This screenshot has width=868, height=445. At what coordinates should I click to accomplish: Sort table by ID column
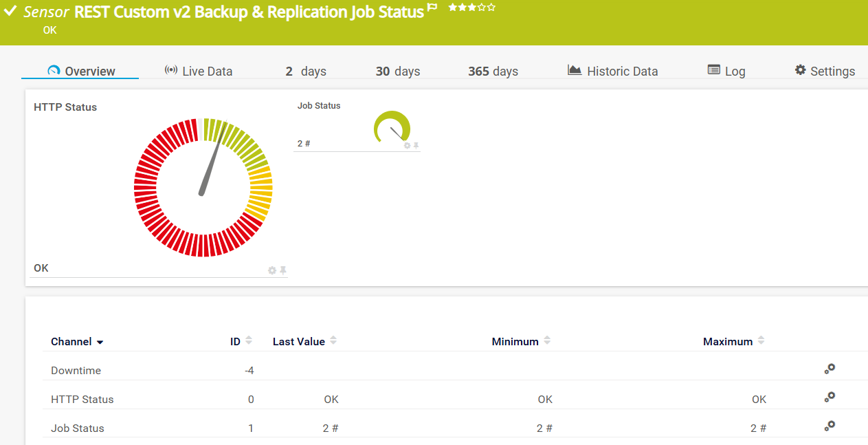pyautogui.click(x=249, y=340)
